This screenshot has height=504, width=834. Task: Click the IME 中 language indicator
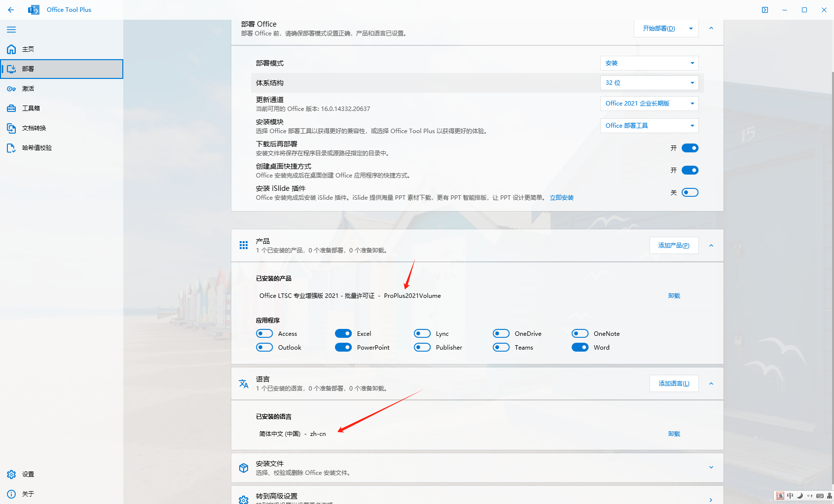(x=790, y=496)
